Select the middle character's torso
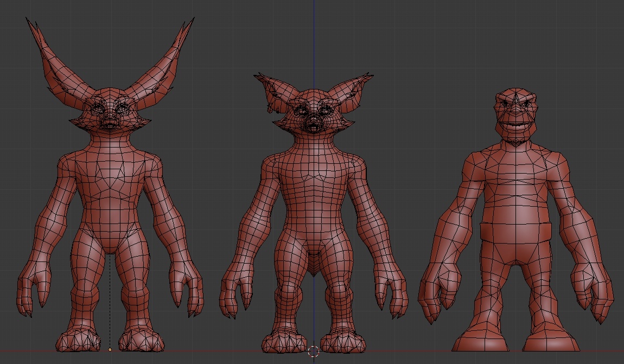 [313, 201]
